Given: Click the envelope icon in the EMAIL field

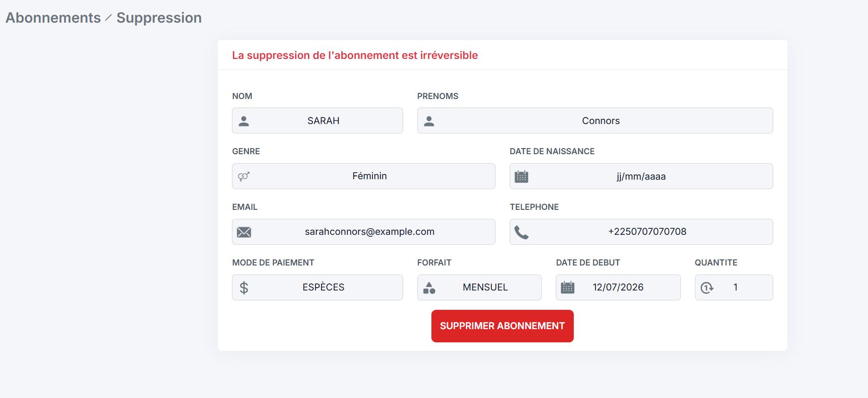Looking at the screenshot, I should (x=244, y=232).
